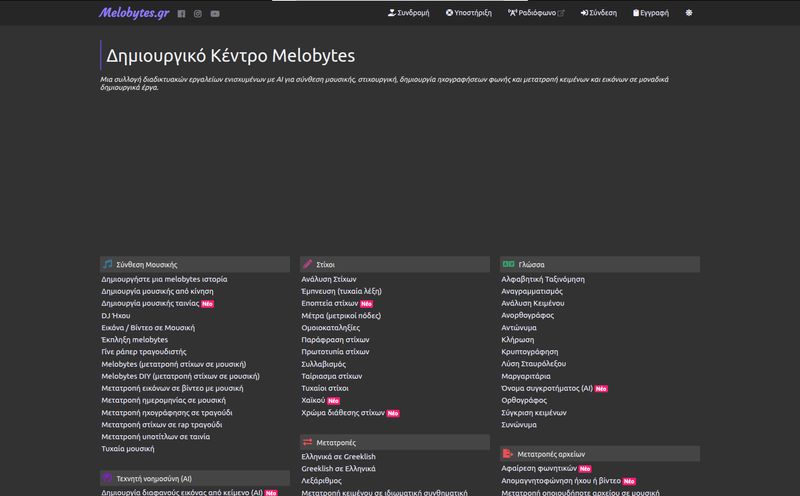This screenshot has height=496, width=800.
Task: Open Ελληνικά σε Greeklish converter
Action: pos(338,457)
